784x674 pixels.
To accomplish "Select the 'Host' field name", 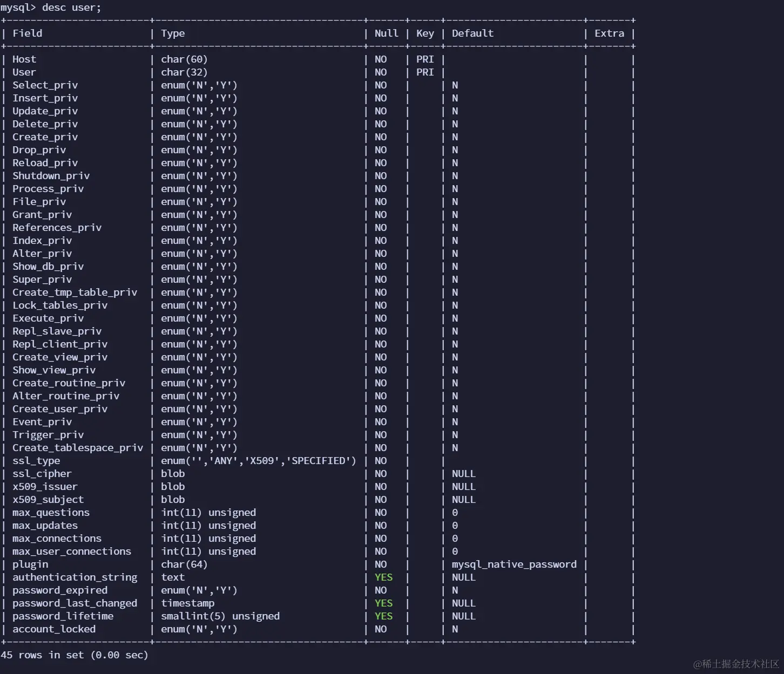I will (x=24, y=59).
